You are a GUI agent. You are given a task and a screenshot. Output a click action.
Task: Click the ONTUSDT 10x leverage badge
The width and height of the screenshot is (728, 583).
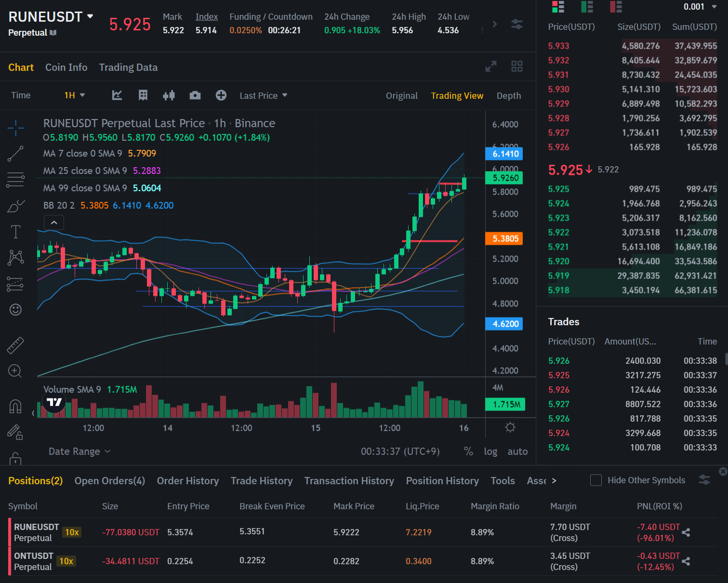tap(66, 561)
